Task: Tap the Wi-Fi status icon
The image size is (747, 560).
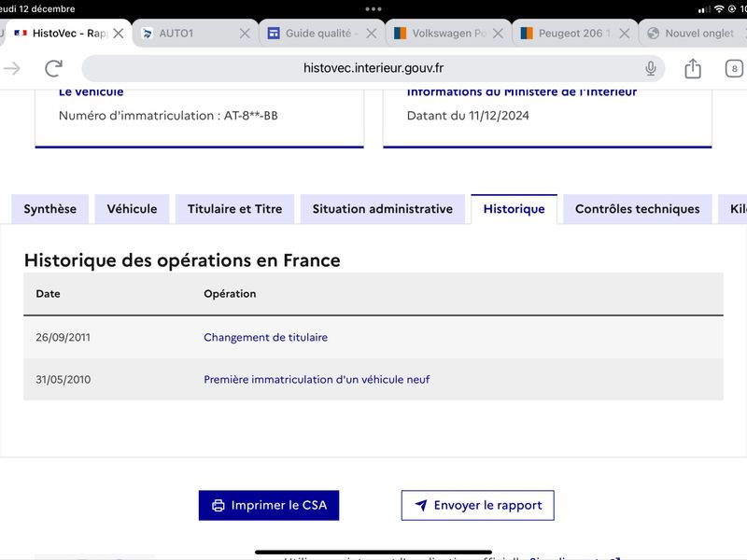Action: click(x=719, y=9)
